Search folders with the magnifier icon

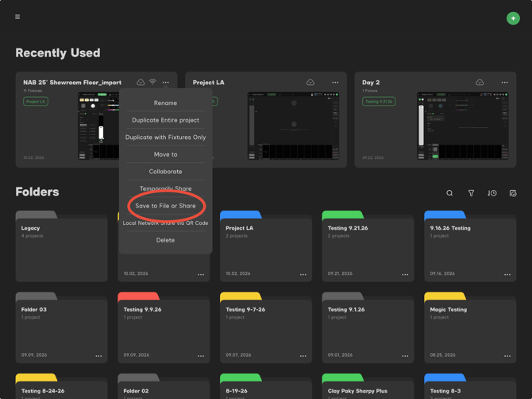click(449, 193)
